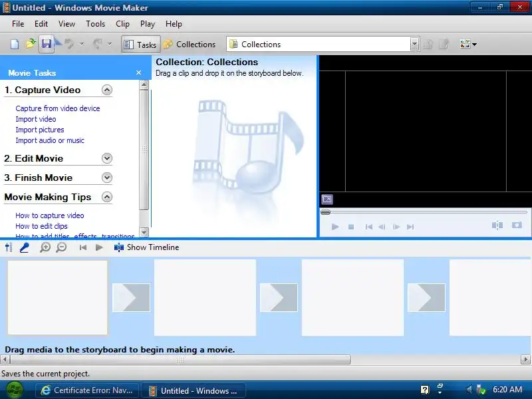The height and width of the screenshot is (399, 532).
Task: Toggle the Tasks pane button
Action: tap(140, 45)
